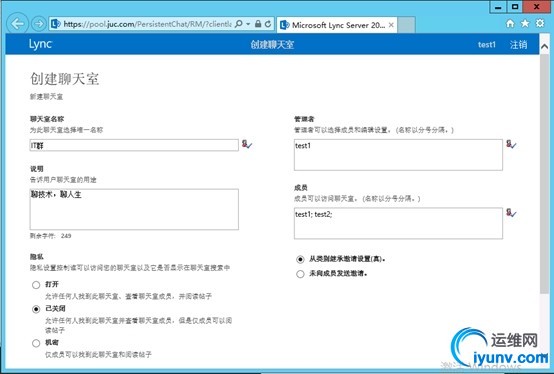Click the chat room name field containing IT群

[x=134, y=145]
